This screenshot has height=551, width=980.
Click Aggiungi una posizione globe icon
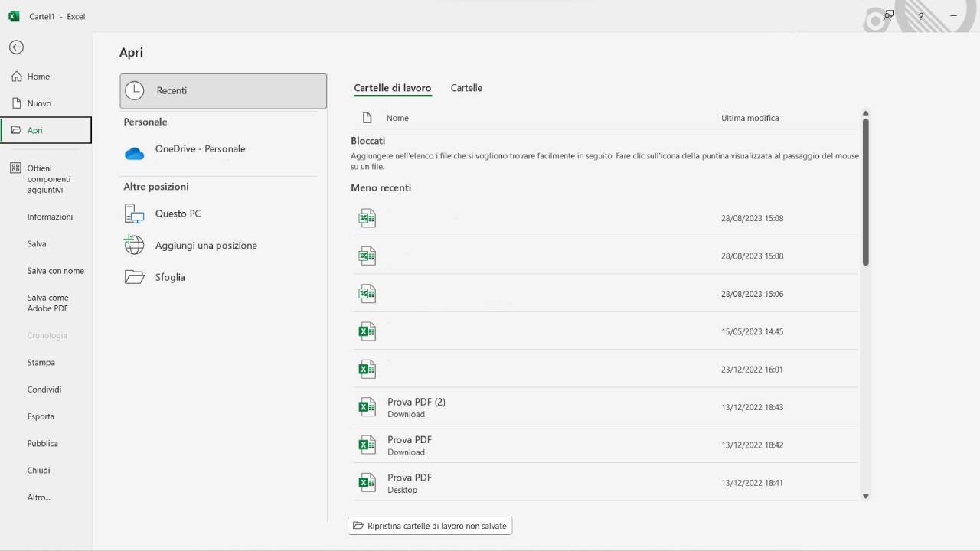click(x=133, y=245)
